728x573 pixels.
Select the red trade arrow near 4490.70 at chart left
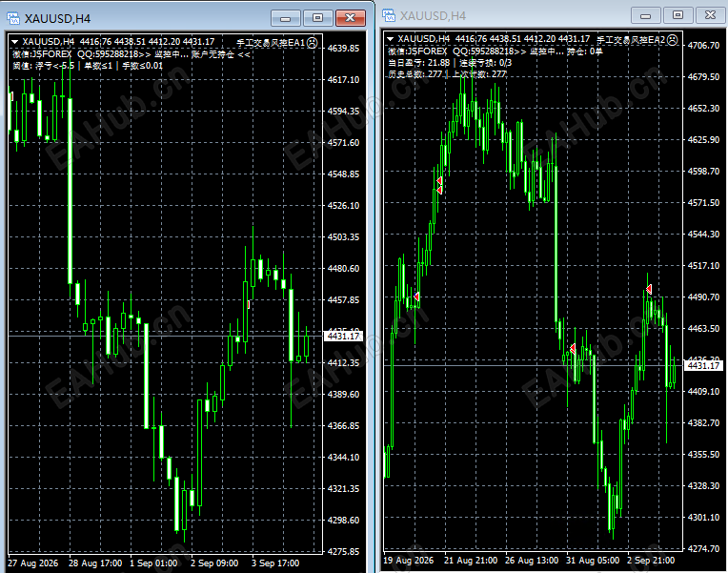416,297
